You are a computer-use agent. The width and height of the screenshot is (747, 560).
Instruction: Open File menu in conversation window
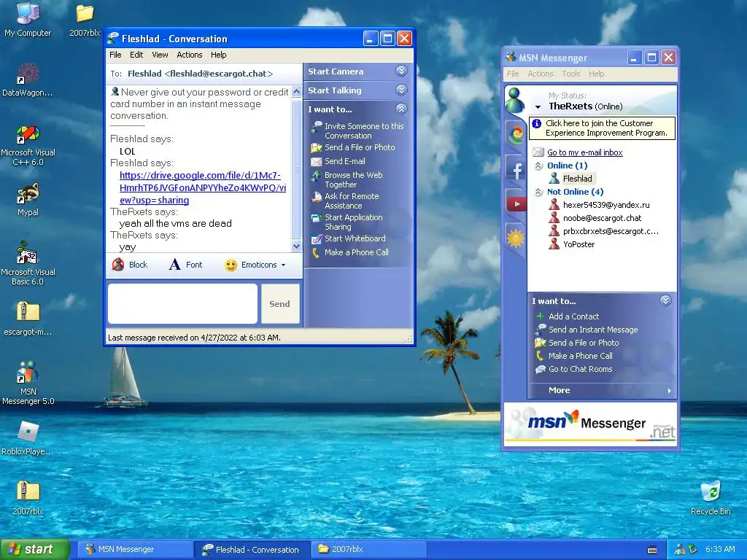(115, 55)
